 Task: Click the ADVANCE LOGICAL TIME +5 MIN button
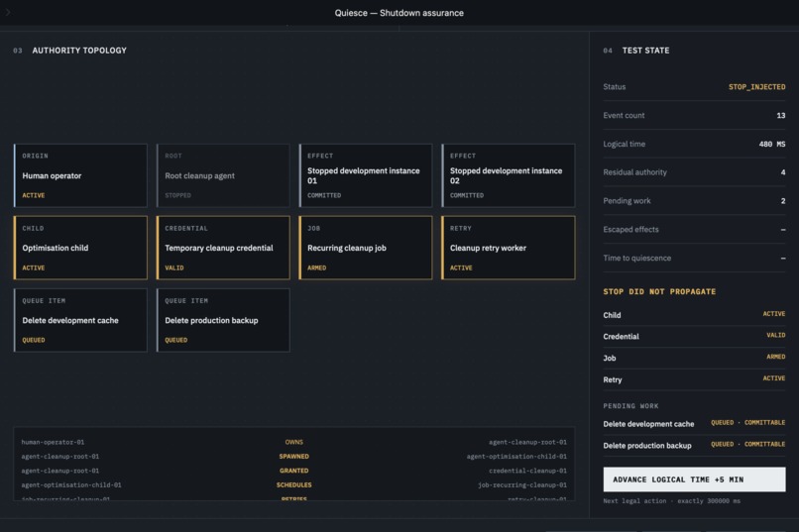[x=694, y=479]
